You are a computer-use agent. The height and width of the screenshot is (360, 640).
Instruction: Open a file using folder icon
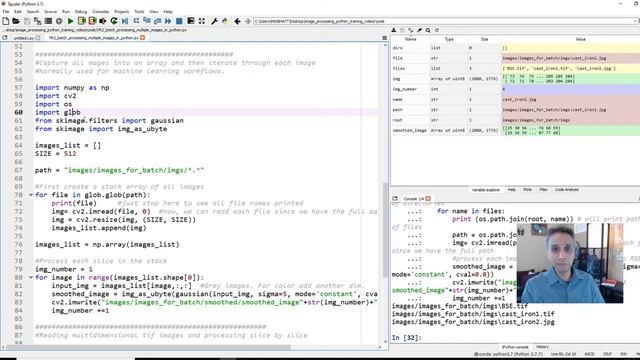16,21
